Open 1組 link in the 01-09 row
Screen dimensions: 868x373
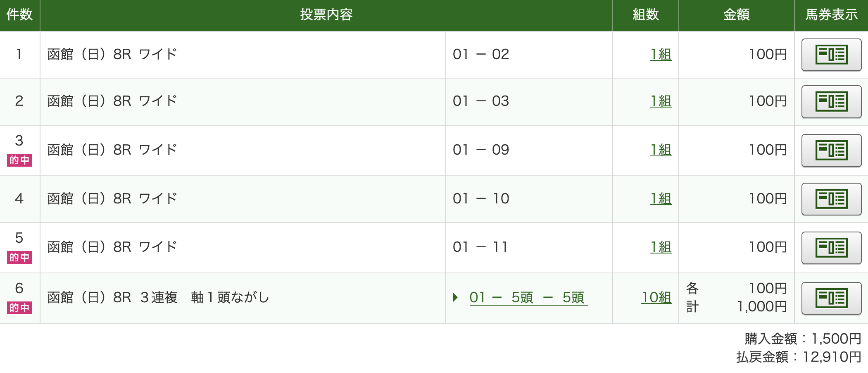661,150
